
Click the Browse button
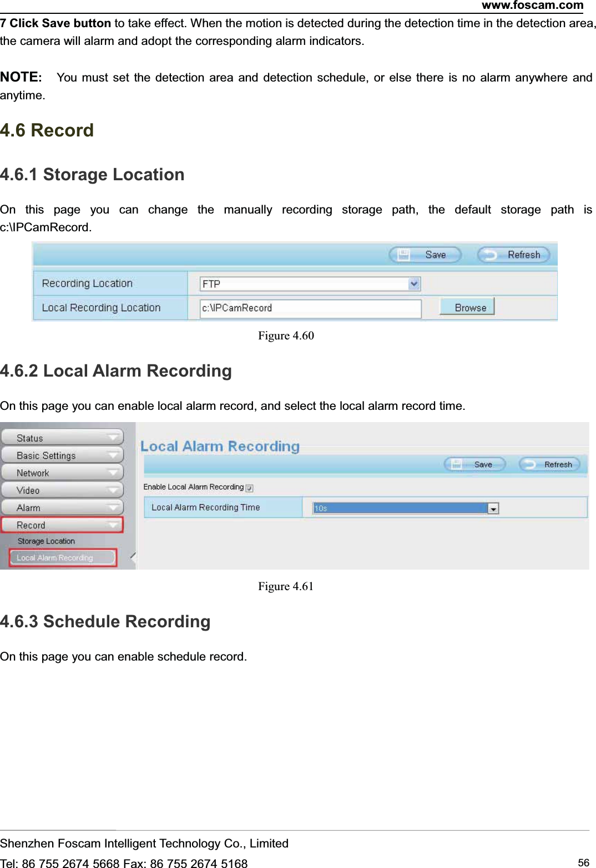click(x=467, y=307)
